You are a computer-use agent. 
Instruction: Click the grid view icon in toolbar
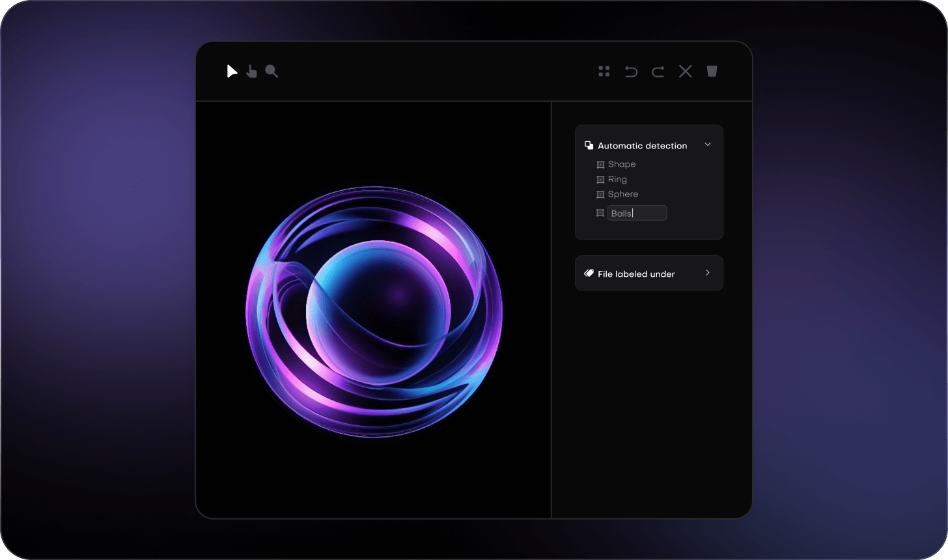click(x=604, y=71)
